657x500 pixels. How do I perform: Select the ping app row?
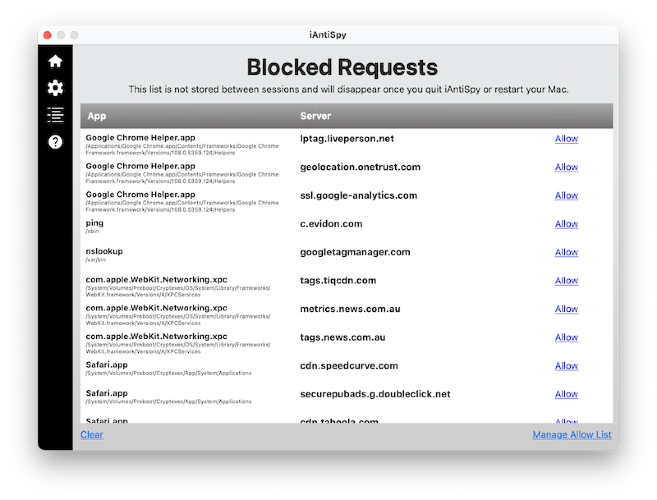95,223
